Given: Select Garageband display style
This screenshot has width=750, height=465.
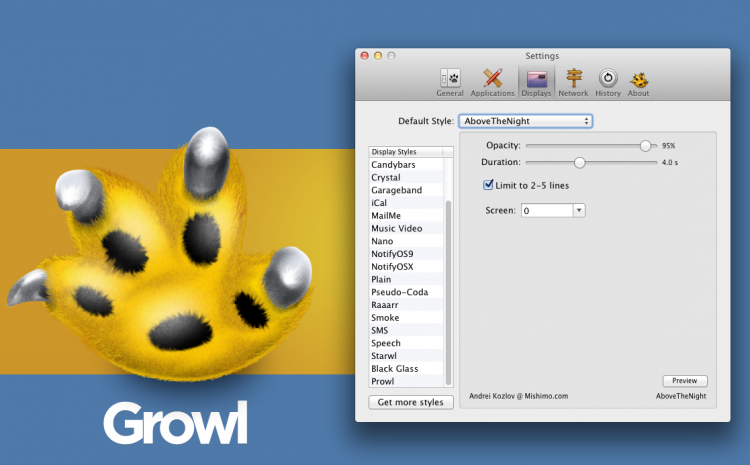Looking at the screenshot, I should click(406, 190).
